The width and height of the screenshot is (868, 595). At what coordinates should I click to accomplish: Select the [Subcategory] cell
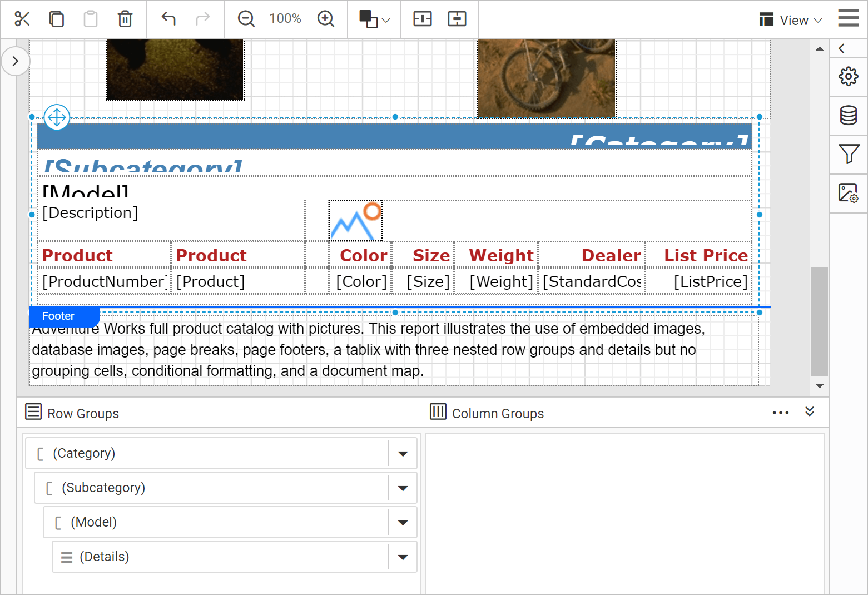point(395,163)
